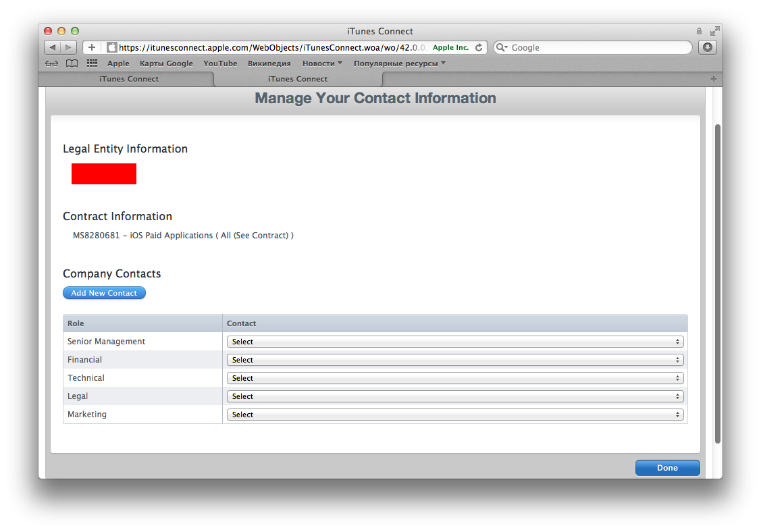Open the Financial contact dropdown
The width and height of the screenshot is (761, 532).
[455, 360]
